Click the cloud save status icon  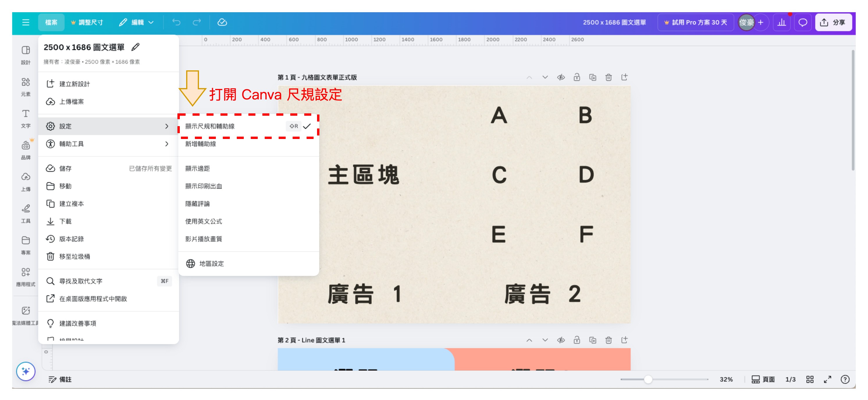pyautogui.click(x=222, y=22)
